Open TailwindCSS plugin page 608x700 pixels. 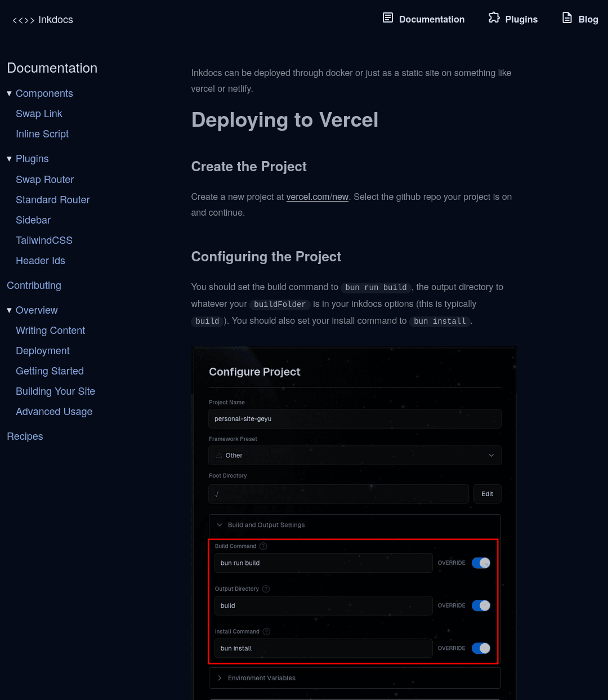pyautogui.click(x=44, y=240)
